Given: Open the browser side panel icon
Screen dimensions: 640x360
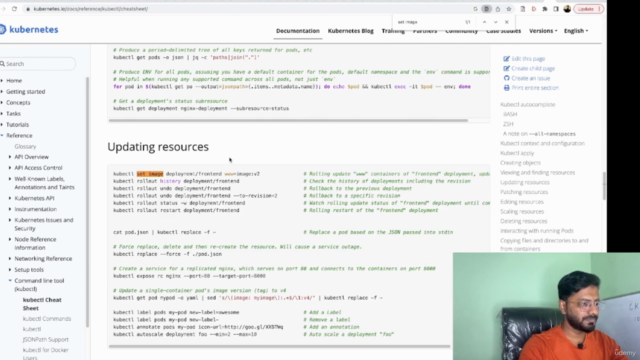Looking at the screenshot, I should (x=556, y=9).
